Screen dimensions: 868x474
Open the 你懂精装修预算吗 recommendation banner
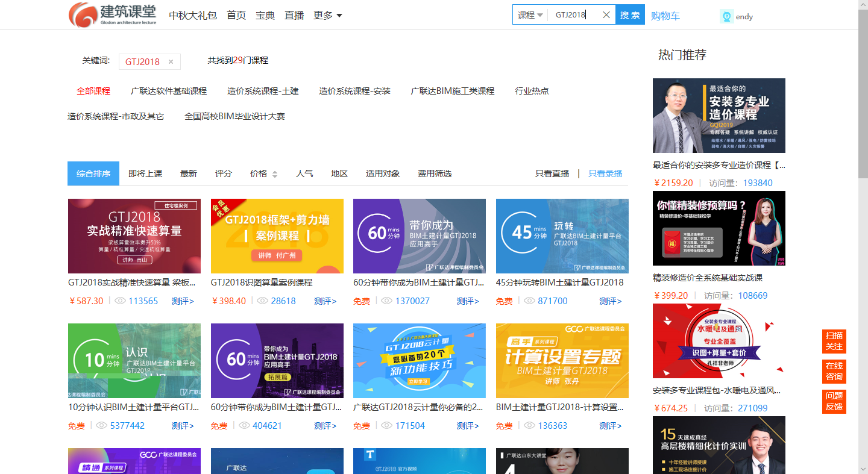click(719, 228)
